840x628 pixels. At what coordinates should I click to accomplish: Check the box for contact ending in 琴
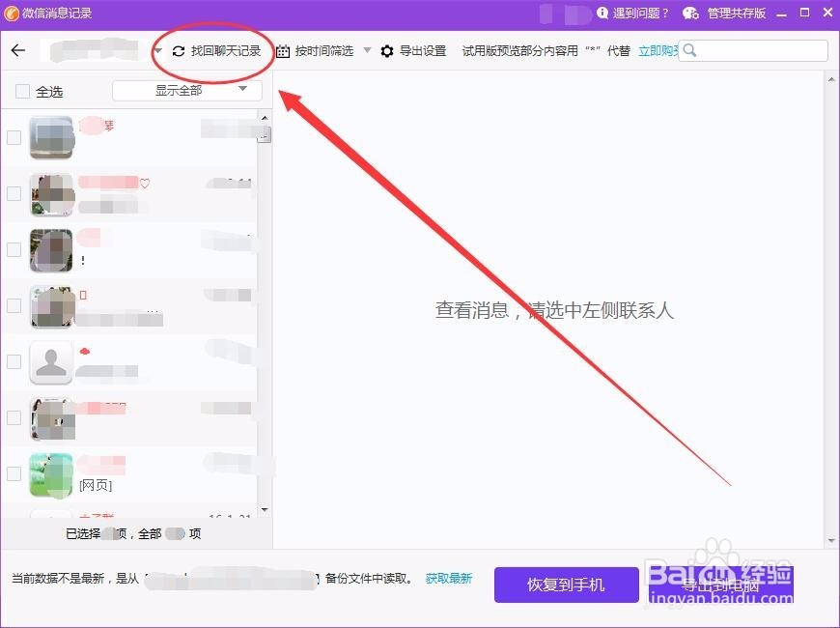click(x=14, y=137)
